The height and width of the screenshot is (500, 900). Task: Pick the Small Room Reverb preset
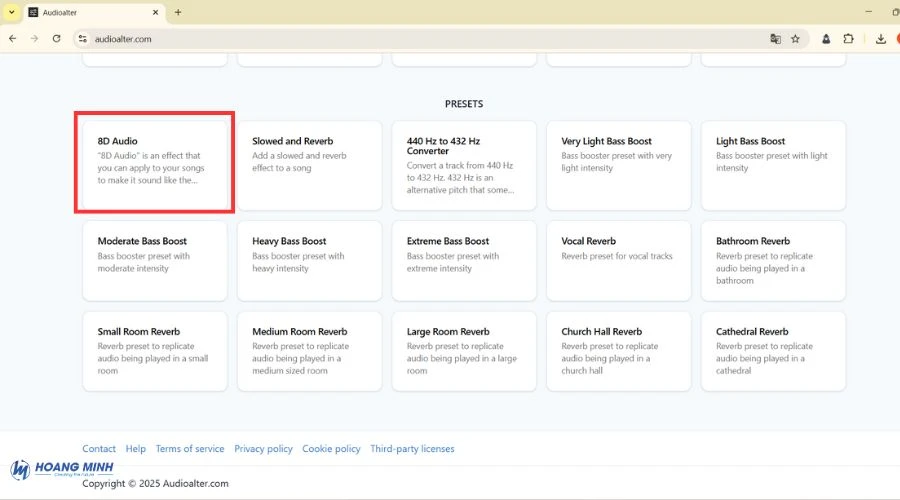pos(154,351)
